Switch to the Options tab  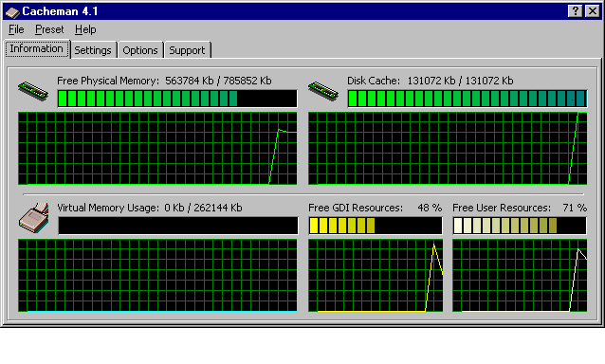(140, 50)
